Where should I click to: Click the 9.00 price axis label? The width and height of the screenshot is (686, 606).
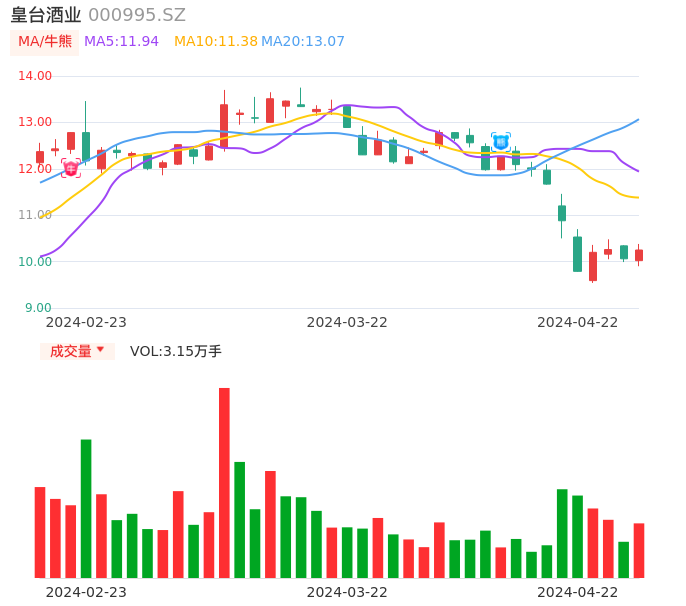click(x=38, y=308)
